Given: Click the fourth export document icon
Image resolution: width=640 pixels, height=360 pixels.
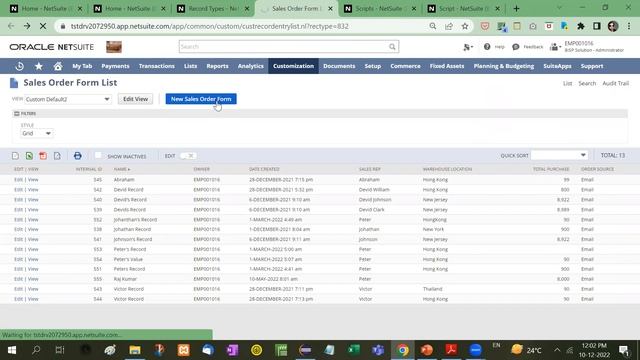Looking at the screenshot, I should 57,156.
